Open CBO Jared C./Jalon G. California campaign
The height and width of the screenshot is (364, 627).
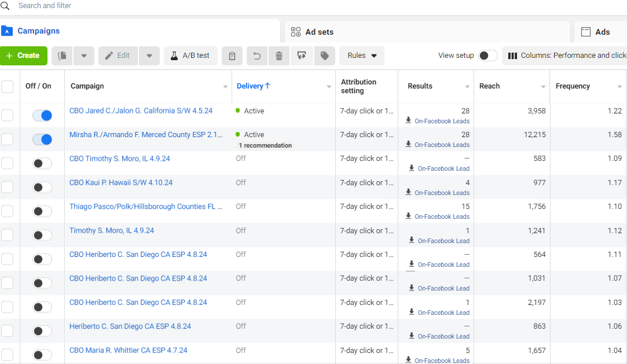tap(141, 111)
